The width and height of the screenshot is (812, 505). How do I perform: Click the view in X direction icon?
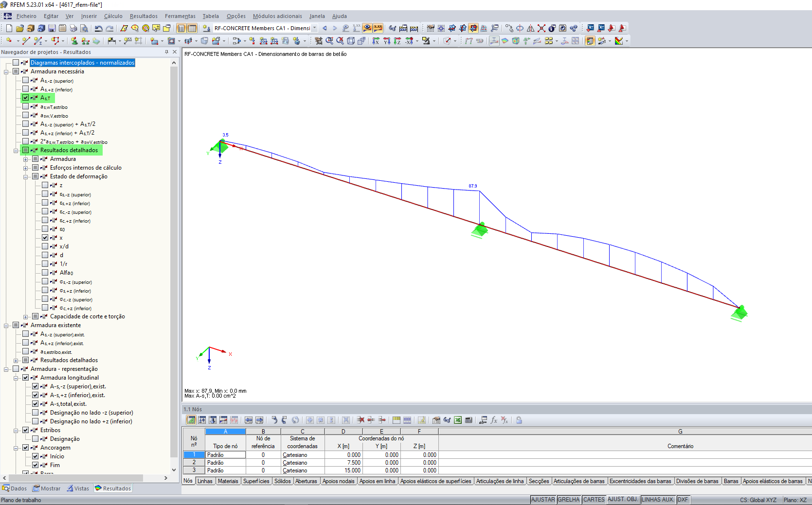(376, 41)
